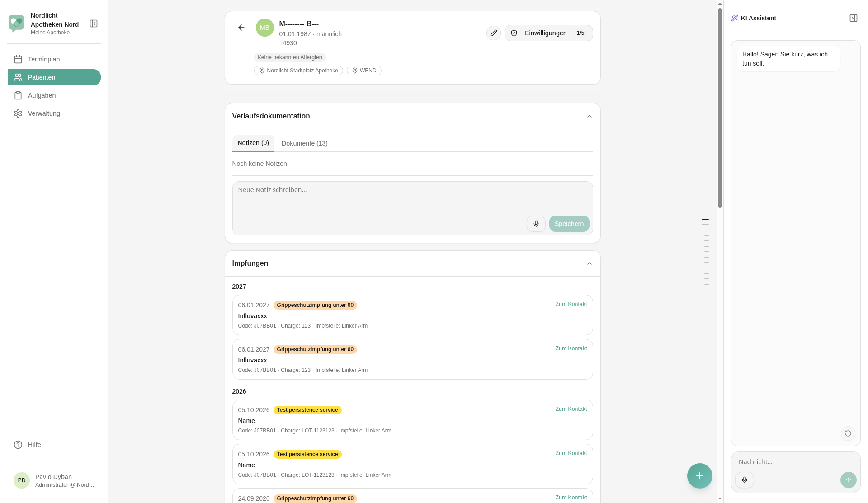The image size is (868, 503).
Task: Open the Verwaltung settings page
Action: pos(54,113)
